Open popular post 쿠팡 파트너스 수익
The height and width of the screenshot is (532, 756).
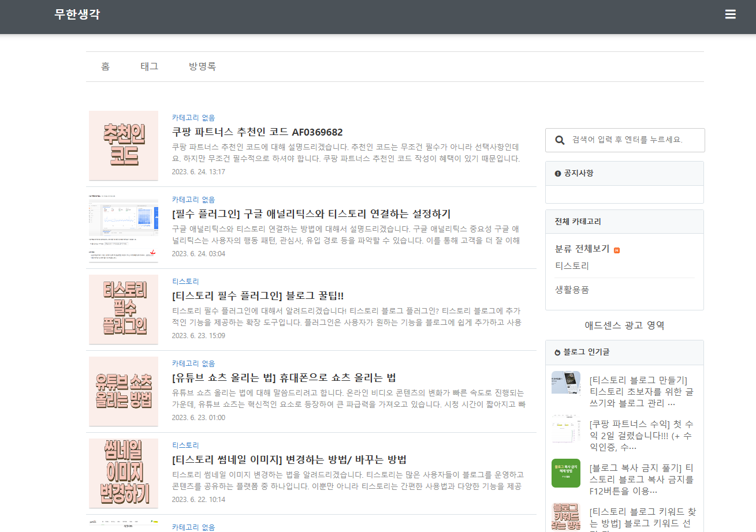pos(642,435)
